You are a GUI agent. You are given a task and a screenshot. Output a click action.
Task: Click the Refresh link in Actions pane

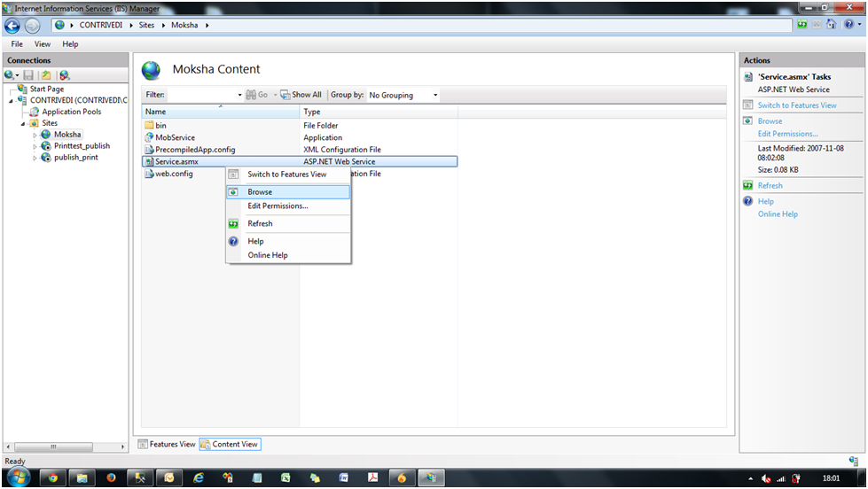click(x=770, y=185)
